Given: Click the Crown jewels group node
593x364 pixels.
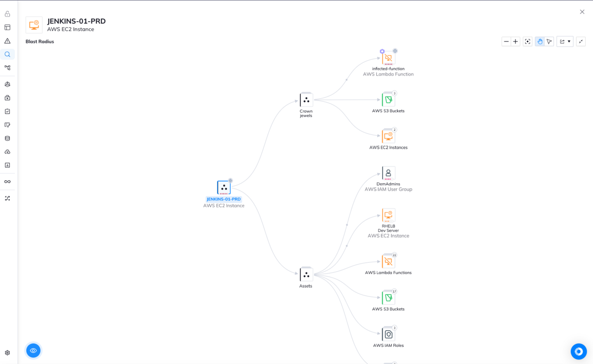Looking at the screenshot, I should tap(306, 100).
